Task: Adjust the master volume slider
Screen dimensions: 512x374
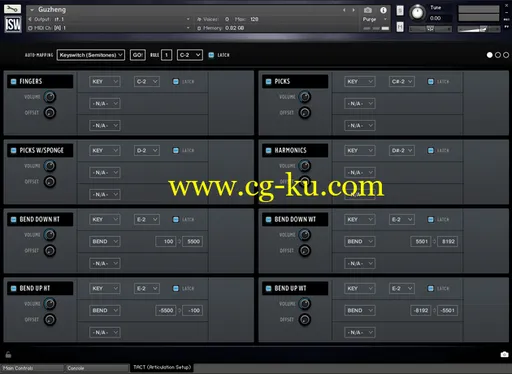Action: (479, 29)
